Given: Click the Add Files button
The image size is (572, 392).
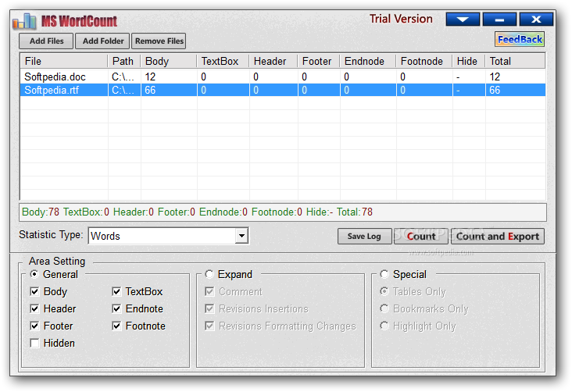Looking at the screenshot, I should point(46,41).
